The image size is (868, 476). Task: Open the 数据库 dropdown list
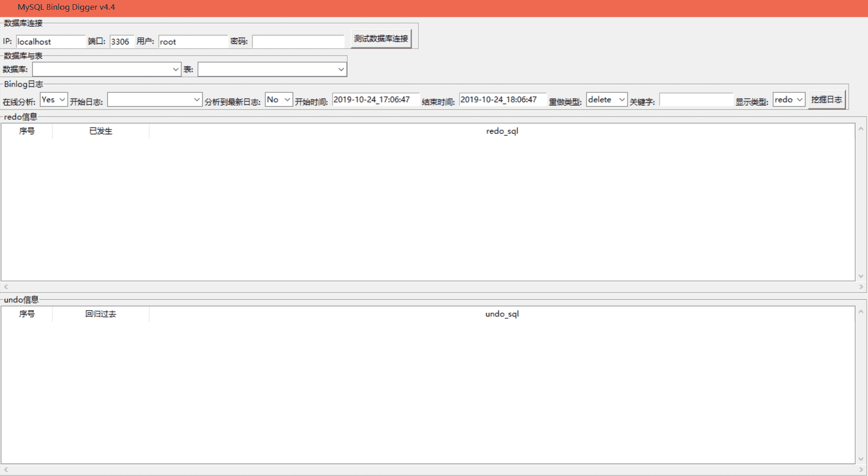point(107,69)
